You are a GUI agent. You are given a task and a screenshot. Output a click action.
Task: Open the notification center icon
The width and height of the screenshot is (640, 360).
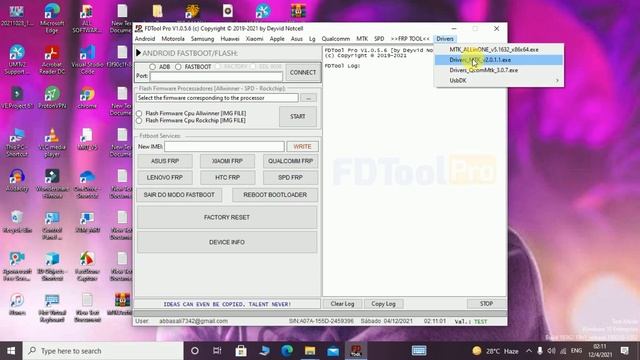(624, 351)
